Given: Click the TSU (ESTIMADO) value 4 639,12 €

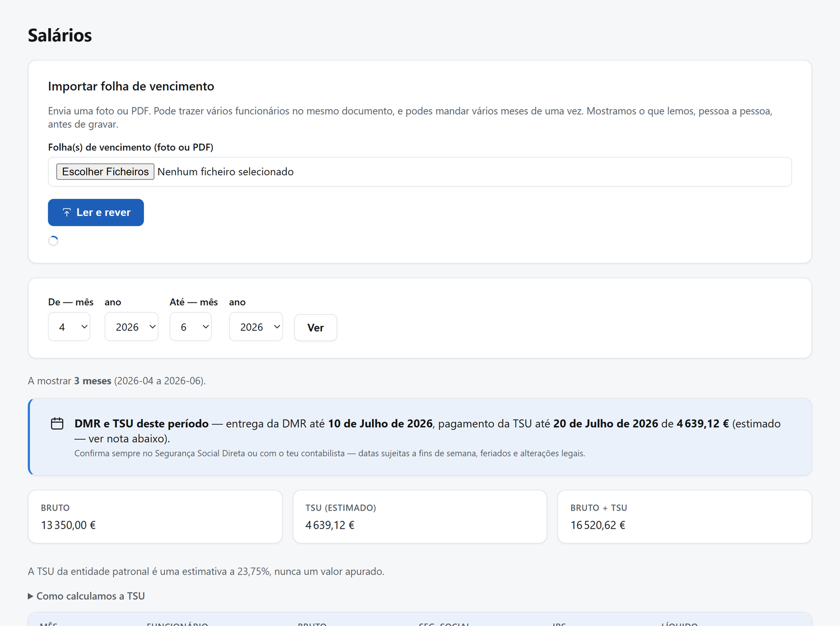Looking at the screenshot, I should click(330, 525).
